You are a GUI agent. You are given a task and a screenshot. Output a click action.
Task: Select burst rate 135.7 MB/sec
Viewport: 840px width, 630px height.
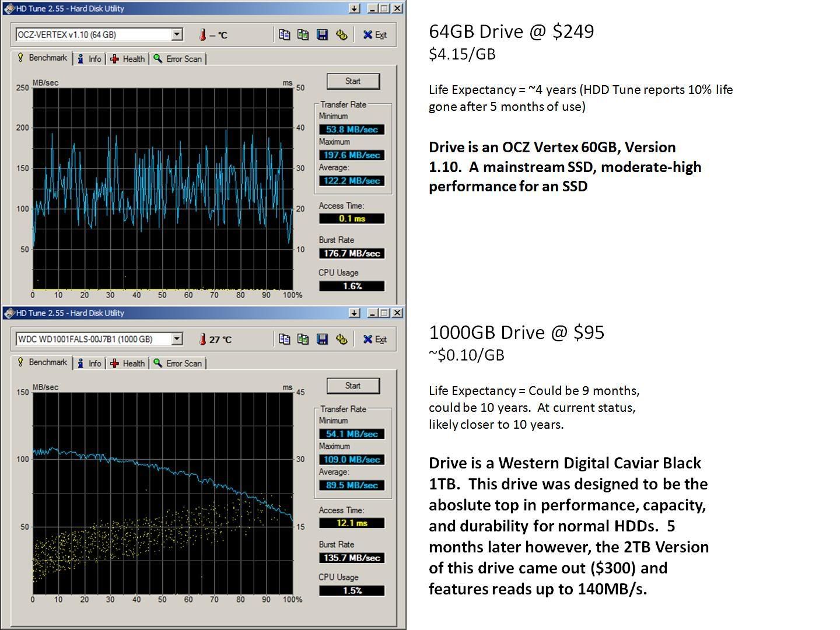352,558
